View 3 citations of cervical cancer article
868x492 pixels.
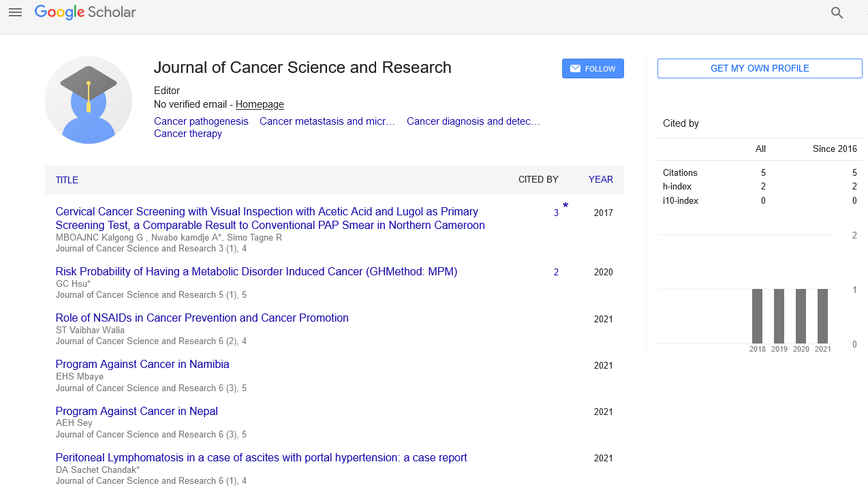556,213
